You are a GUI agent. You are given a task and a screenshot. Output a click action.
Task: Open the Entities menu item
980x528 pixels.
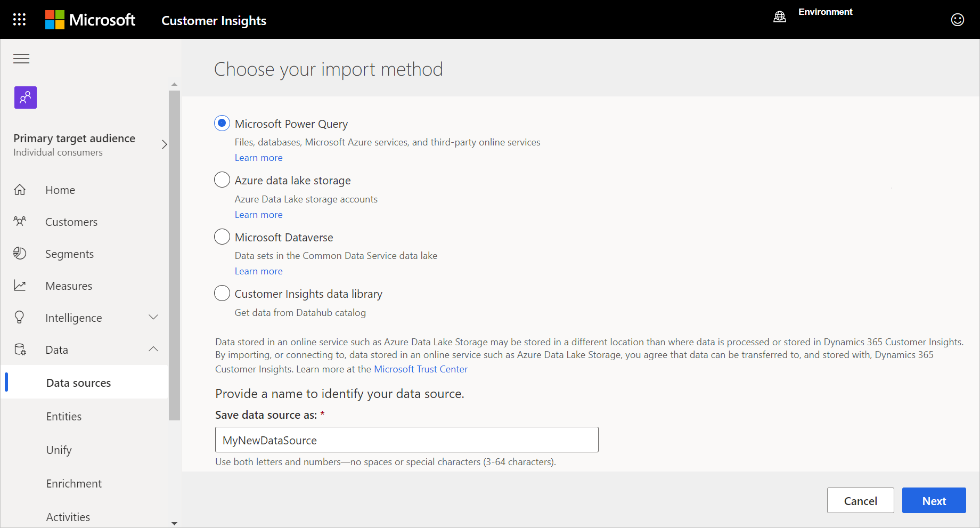coord(64,417)
